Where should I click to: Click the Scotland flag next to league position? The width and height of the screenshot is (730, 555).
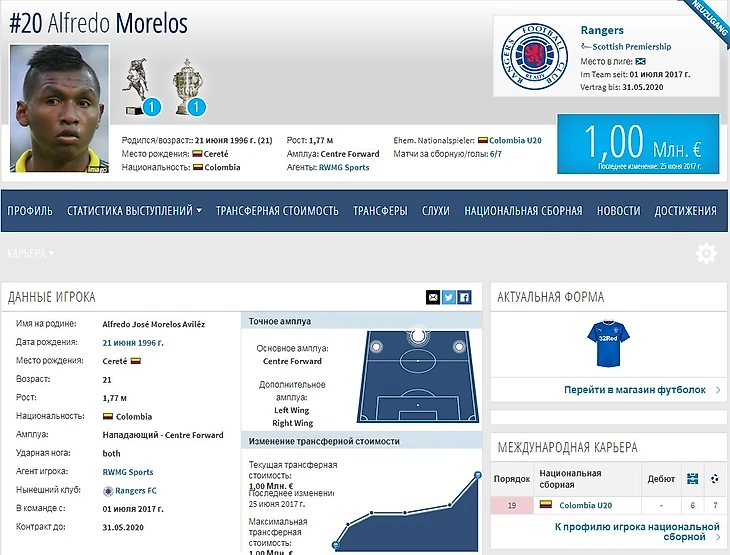point(641,61)
